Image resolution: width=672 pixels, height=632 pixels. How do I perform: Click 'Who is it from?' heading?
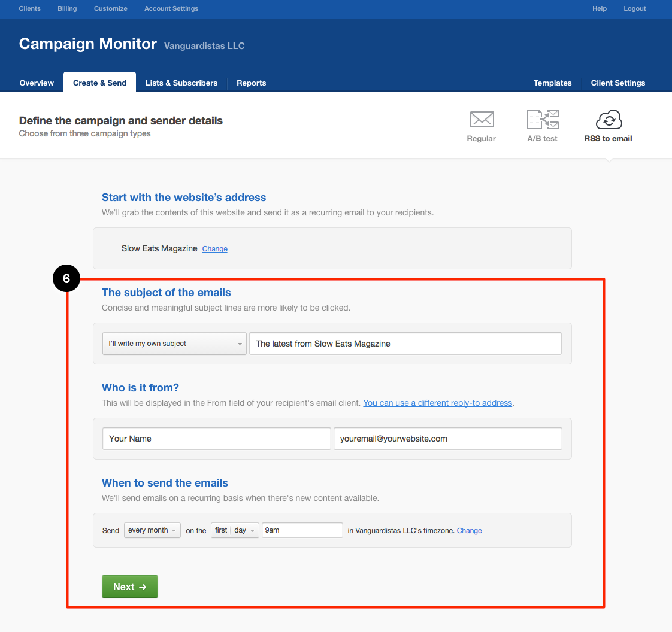[x=140, y=387]
